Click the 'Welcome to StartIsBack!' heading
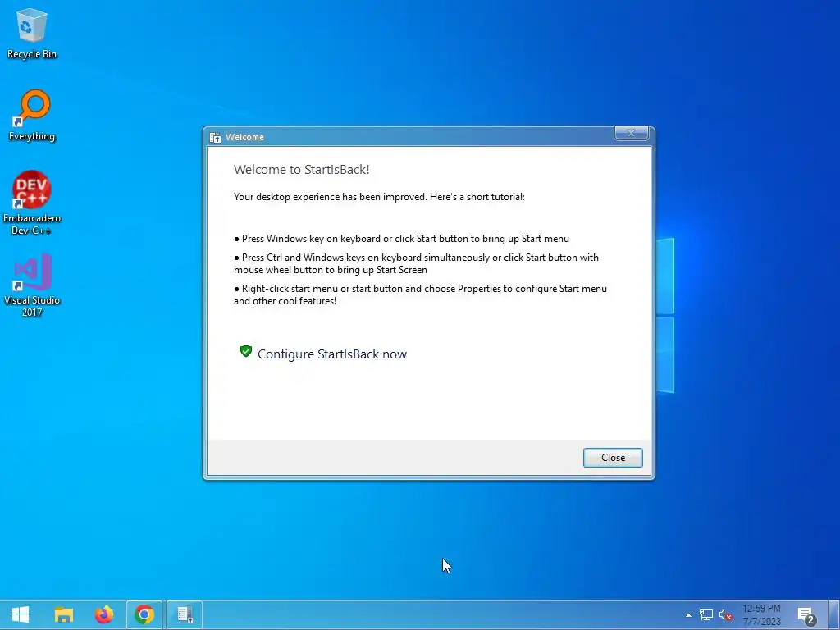Screen dimensions: 840x630 tap(302, 170)
